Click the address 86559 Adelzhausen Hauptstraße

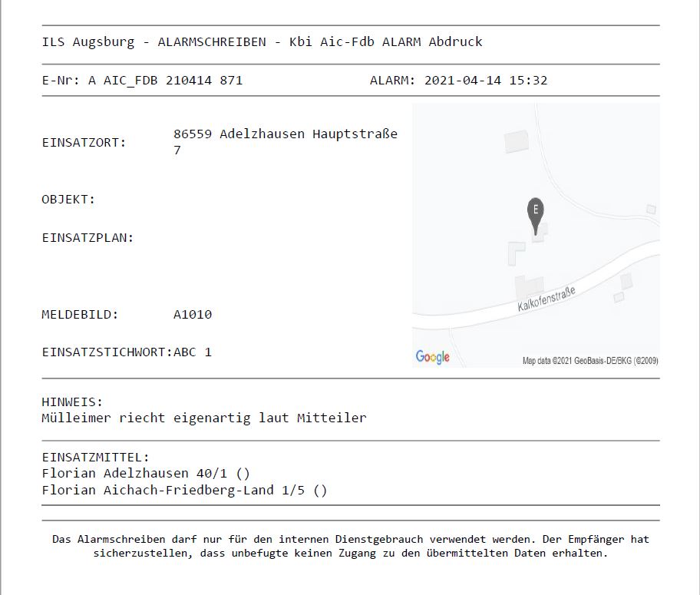[x=286, y=134]
